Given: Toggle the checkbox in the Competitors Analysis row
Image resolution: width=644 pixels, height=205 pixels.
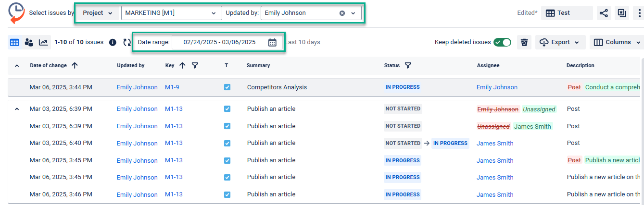Looking at the screenshot, I should [227, 87].
